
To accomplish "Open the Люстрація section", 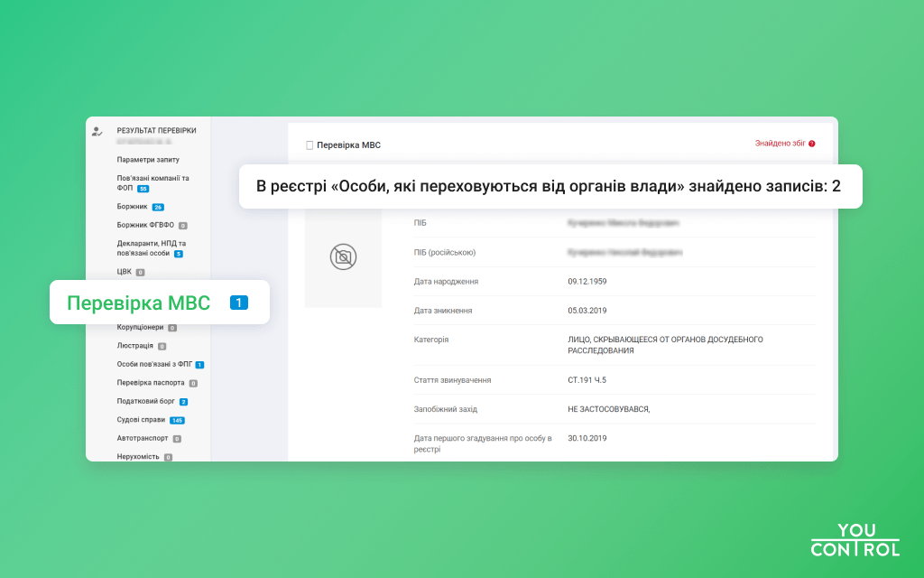I will pos(134,345).
